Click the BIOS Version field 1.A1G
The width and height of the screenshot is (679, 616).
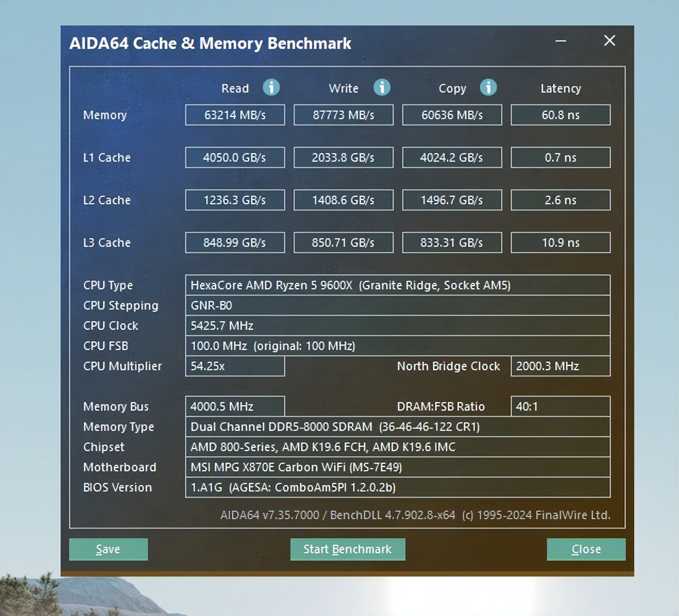click(398, 487)
